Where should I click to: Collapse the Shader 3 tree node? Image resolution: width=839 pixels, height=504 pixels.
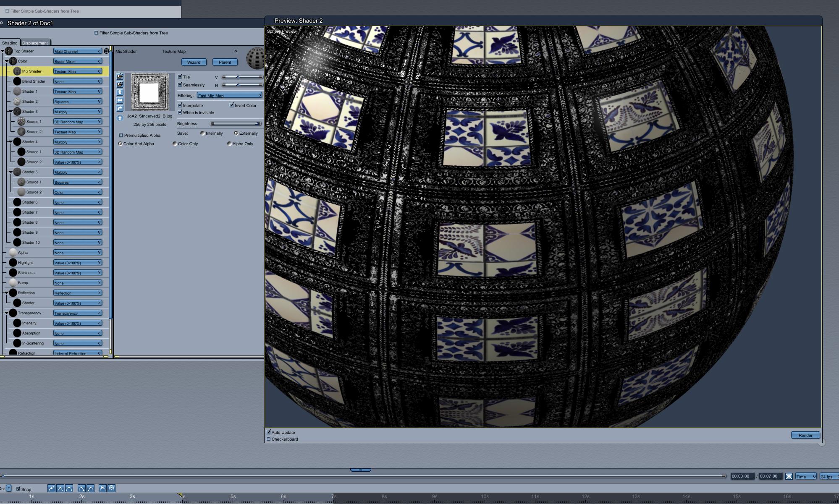(x=11, y=112)
